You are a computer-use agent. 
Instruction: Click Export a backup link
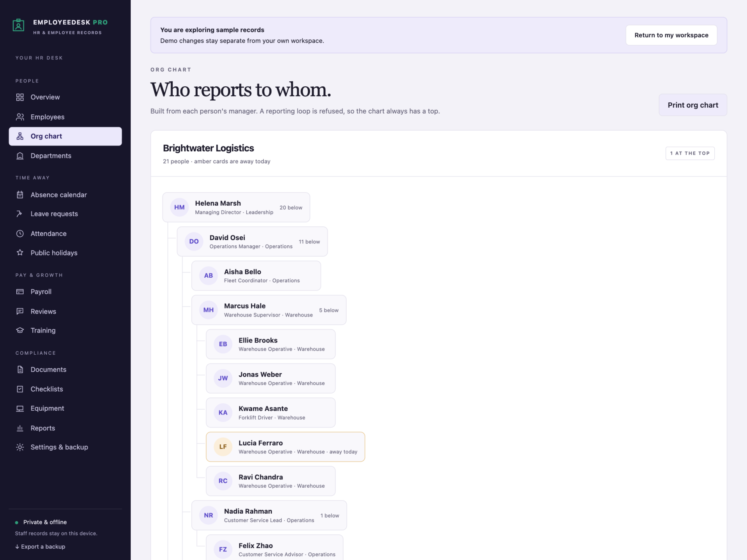(x=40, y=546)
